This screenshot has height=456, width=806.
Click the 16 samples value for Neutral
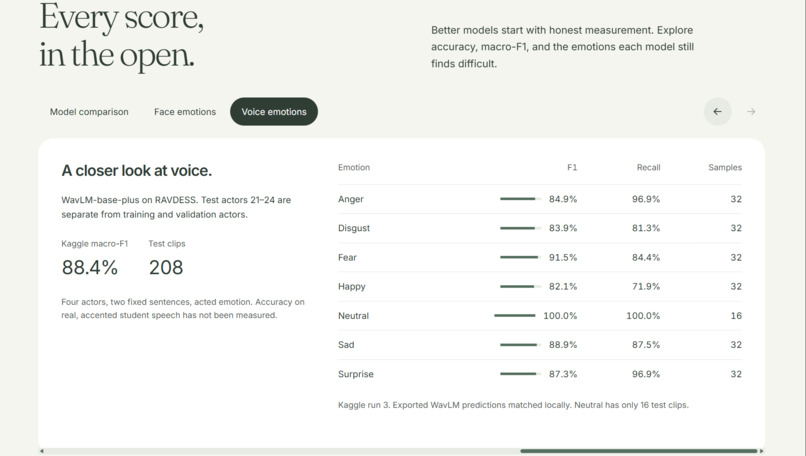[x=736, y=316]
